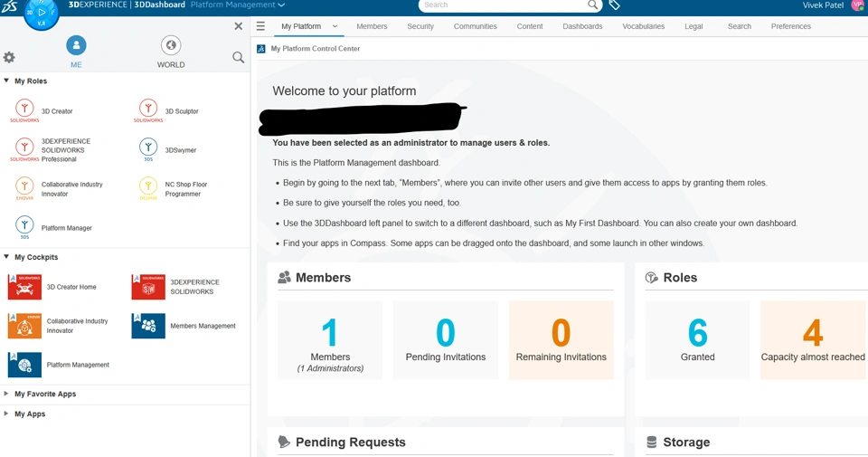Click the tag icon beside search
Viewport: 868px width, 457px height.
click(x=615, y=5)
